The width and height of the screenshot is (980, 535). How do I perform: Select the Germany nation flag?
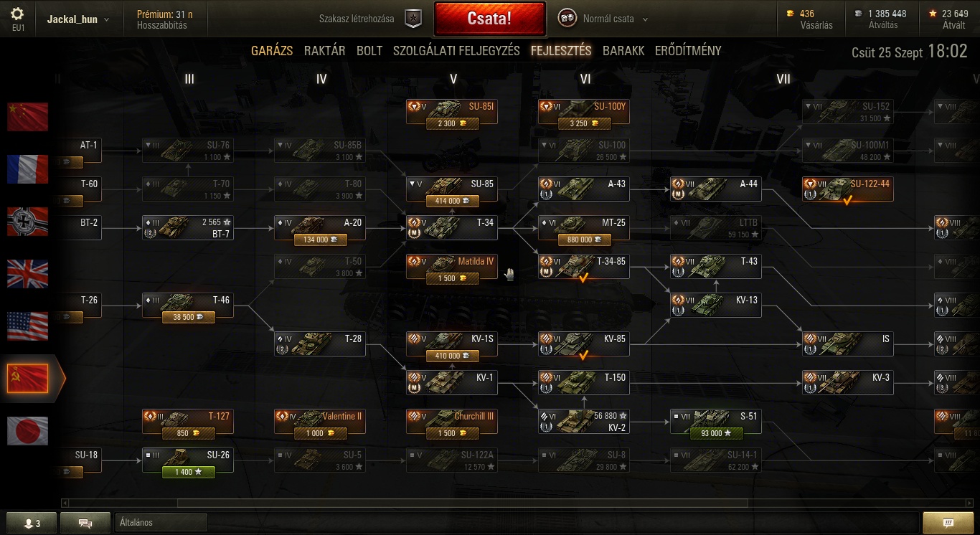[x=27, y=222]
